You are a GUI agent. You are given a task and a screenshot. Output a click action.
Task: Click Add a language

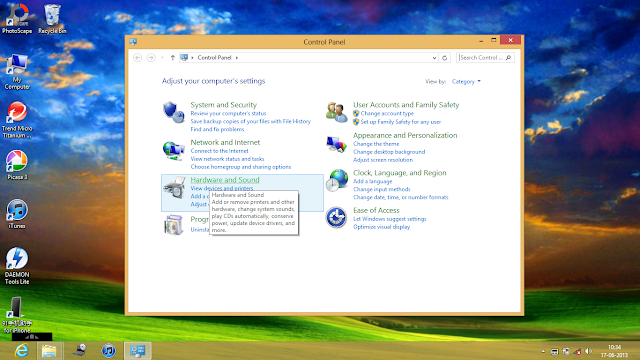(372, 181)
